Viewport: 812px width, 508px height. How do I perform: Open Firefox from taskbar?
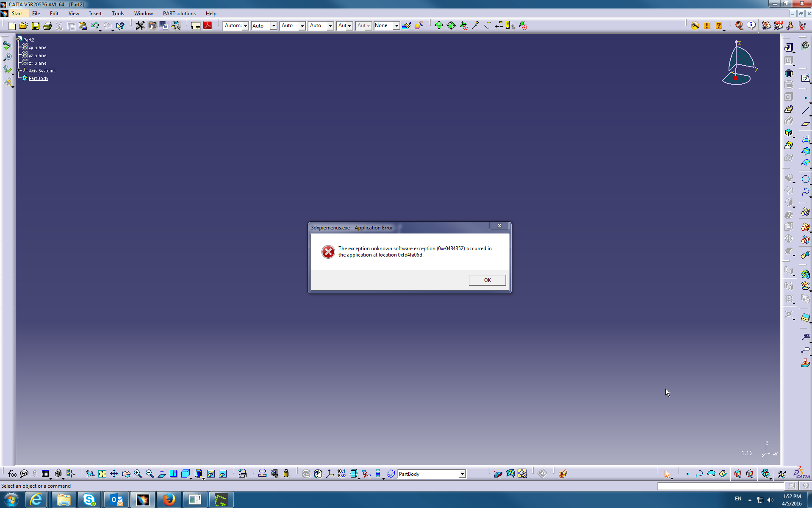click(x=169, y=500)
